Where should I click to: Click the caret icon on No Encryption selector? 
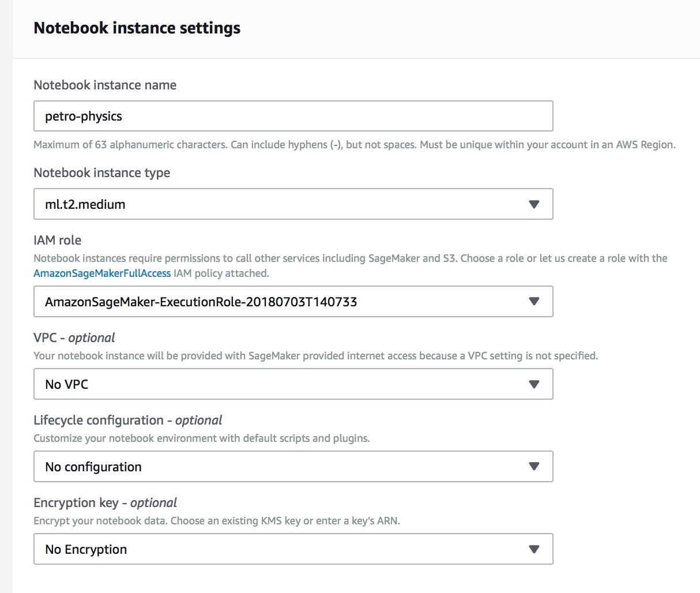[x=534, y=549]
